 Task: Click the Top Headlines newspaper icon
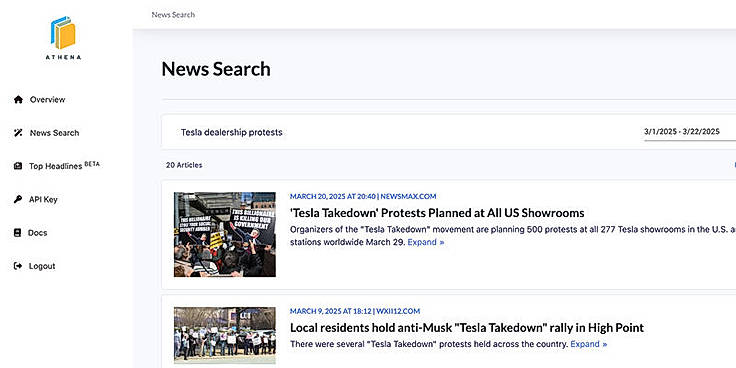tap(18, 166)
